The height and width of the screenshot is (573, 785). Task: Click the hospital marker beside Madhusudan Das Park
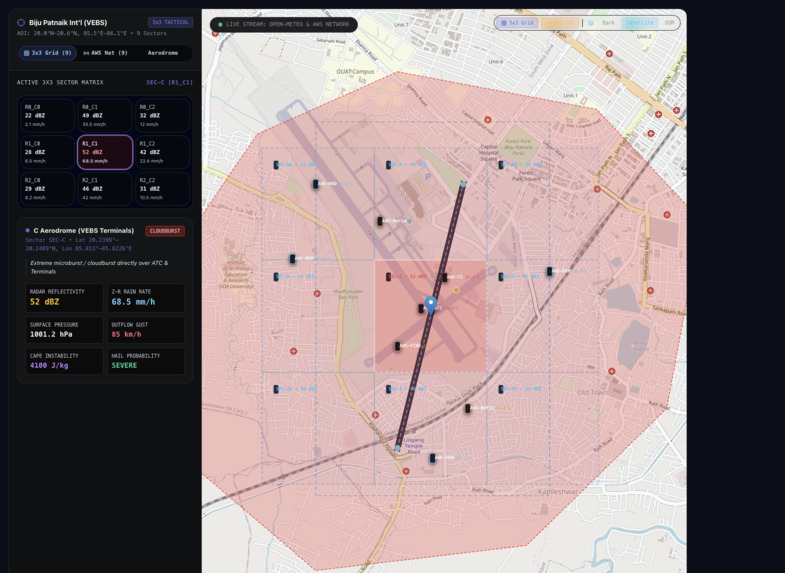pyautogui.click(x=317, y=294)
